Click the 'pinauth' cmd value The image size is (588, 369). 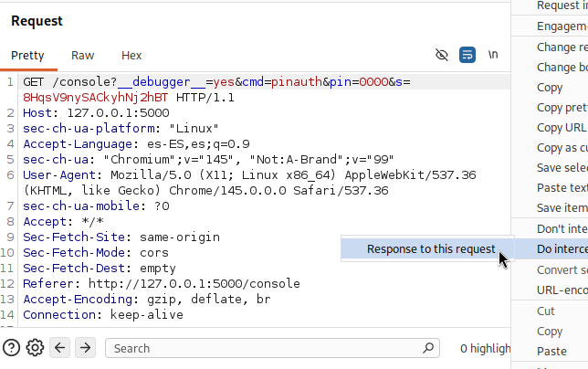click(x=297, y=82)
